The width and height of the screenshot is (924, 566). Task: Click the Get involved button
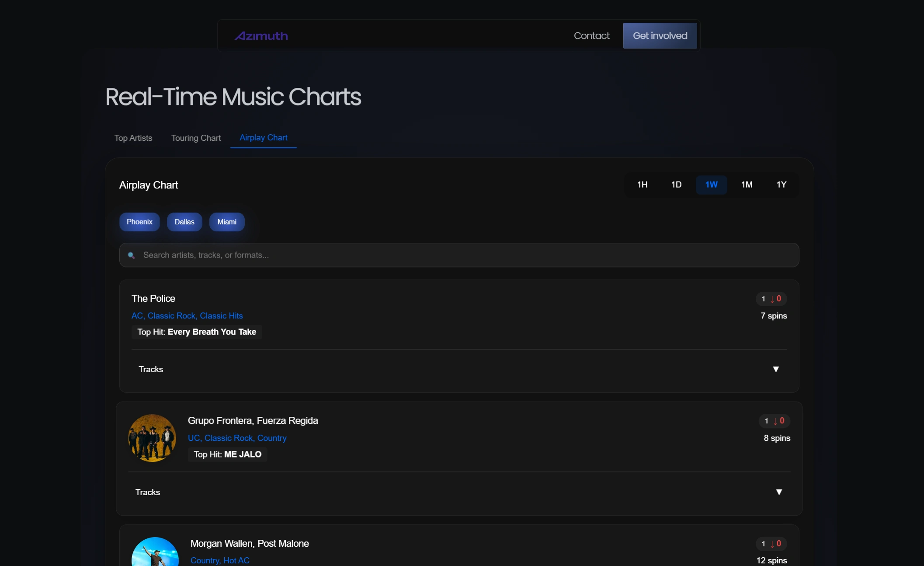coord(660,36)
